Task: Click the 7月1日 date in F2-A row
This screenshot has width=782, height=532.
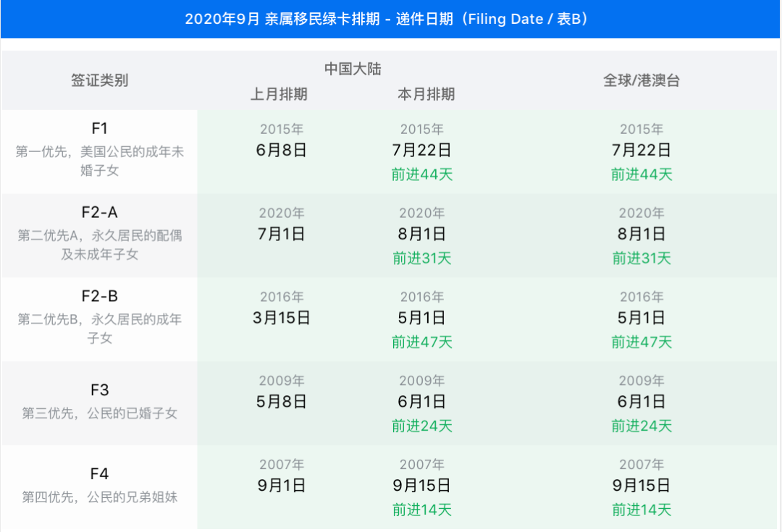Action: (x=281, y=234)
